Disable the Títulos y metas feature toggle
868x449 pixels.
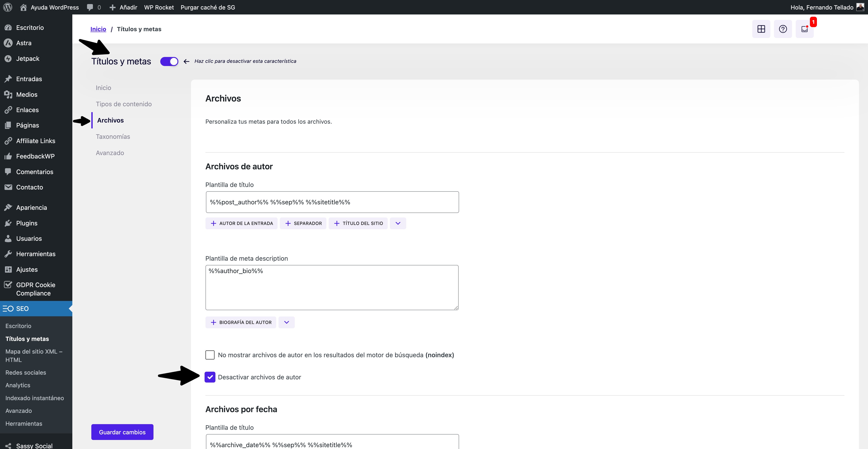(x=169, y=61)
